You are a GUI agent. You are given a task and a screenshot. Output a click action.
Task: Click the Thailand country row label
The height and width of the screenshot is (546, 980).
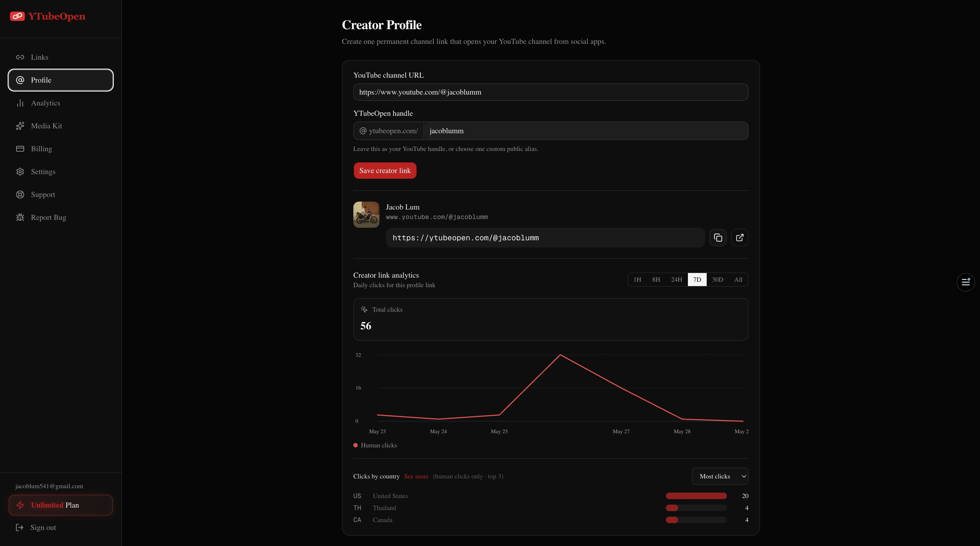click(x=384, y=508)
